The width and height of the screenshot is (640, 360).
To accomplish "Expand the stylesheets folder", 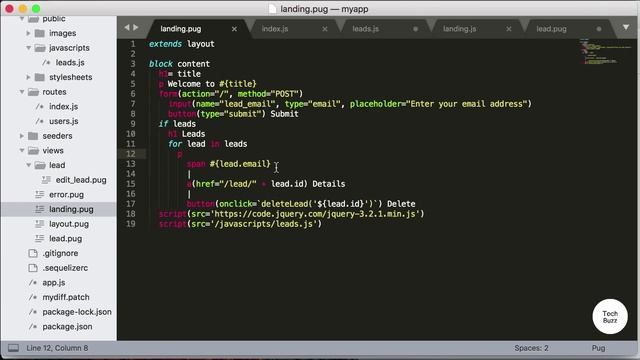I will click(28, 77).
